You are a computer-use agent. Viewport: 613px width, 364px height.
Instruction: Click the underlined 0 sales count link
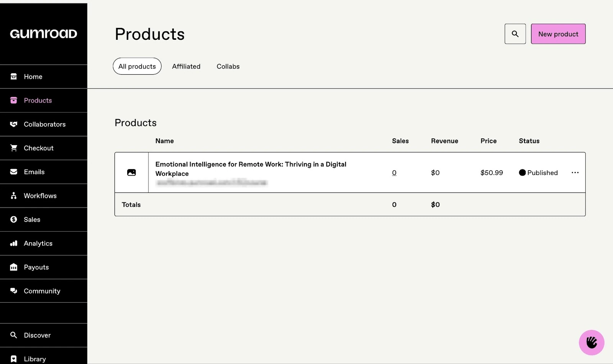(x=394, y=173)
